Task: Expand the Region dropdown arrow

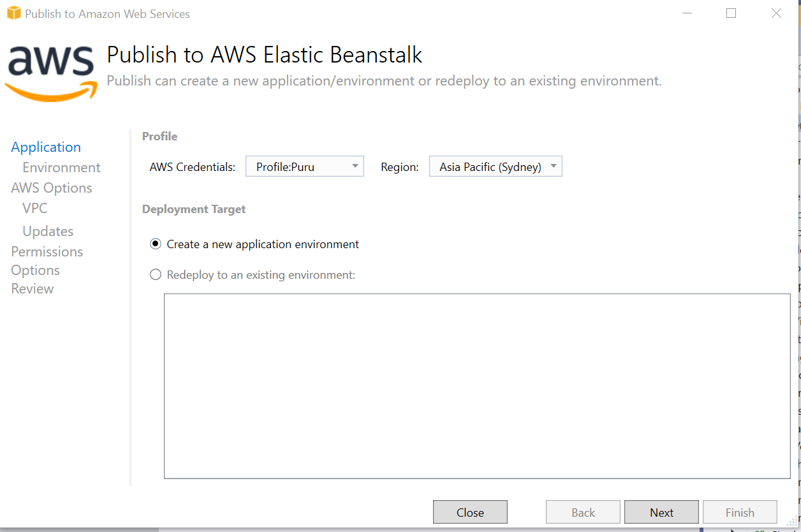Action: click(553, 167)
